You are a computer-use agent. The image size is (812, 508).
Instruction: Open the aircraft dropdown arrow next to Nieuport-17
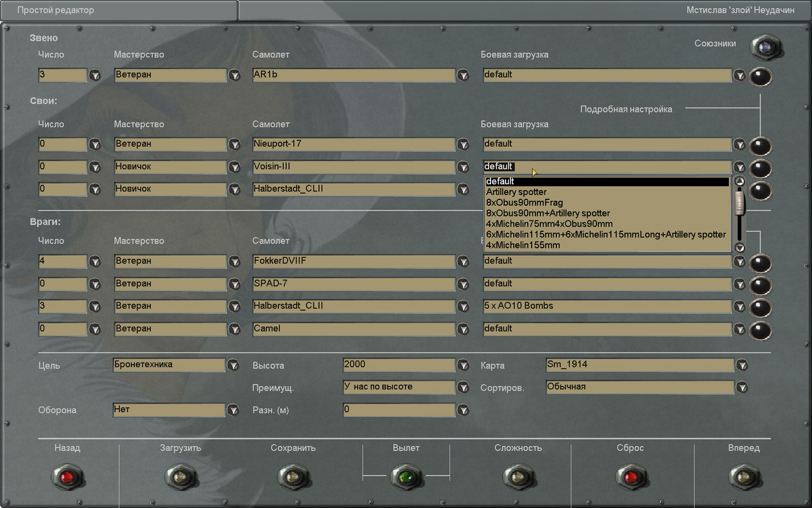point(463,145)
